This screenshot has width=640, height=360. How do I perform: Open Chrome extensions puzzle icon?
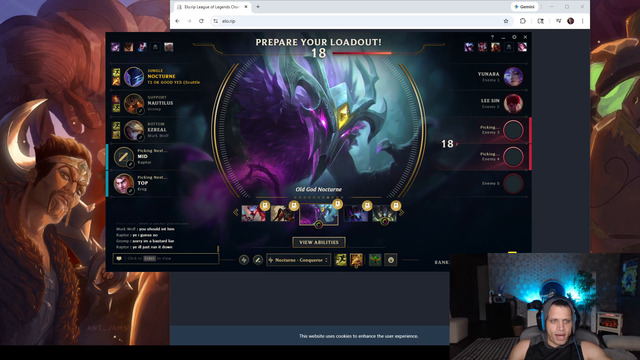click(x=523, y=21)
